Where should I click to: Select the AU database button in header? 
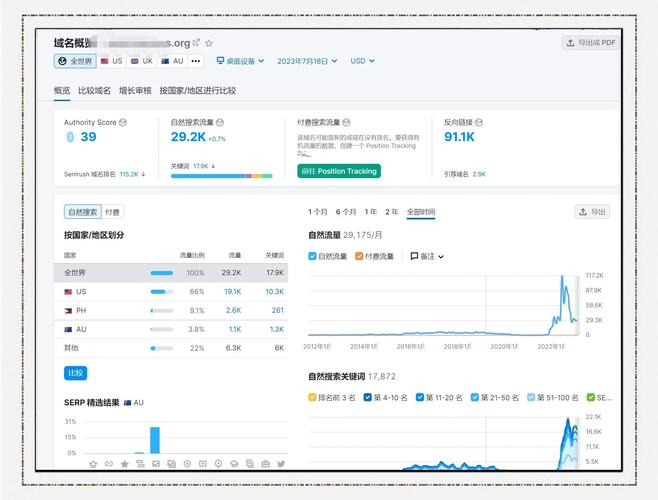coord(172,61)
